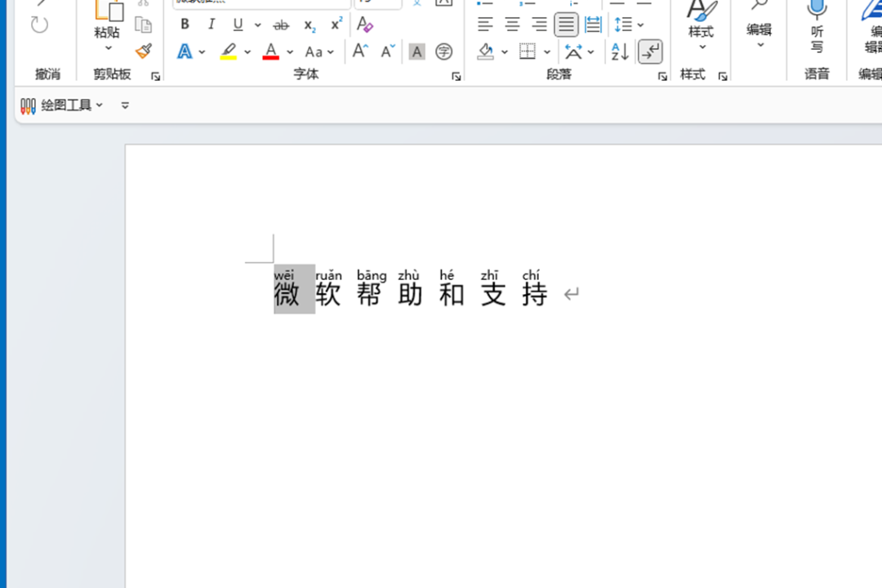Toggle distributed text alignment
This screenshot has height=588, width=882.
[x=593, y=23]
